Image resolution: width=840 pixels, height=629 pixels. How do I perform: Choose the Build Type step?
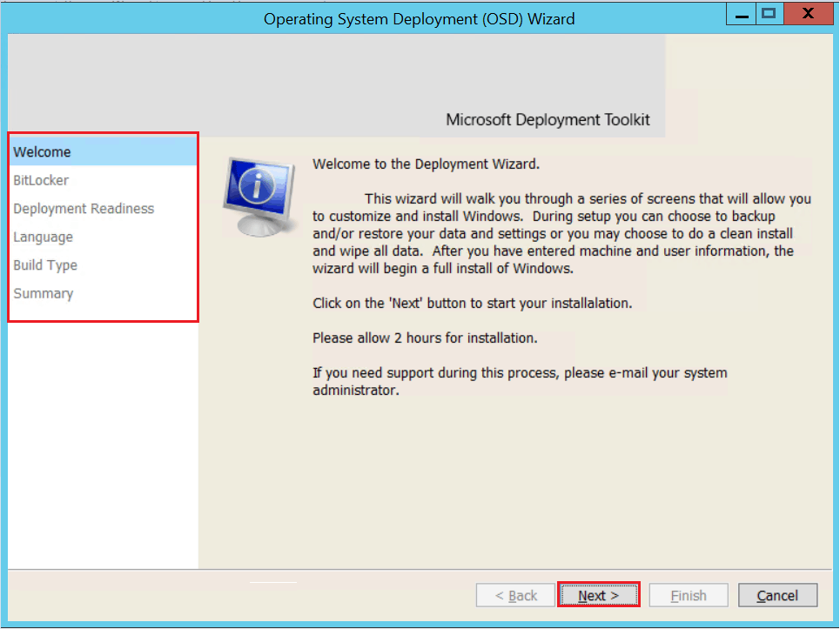104,265
